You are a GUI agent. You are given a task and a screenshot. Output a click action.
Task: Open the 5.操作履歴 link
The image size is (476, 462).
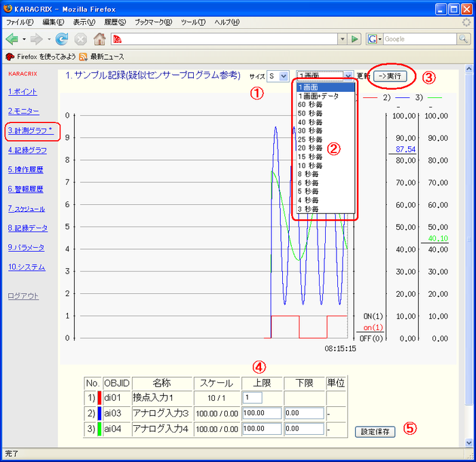pos(26,169)
